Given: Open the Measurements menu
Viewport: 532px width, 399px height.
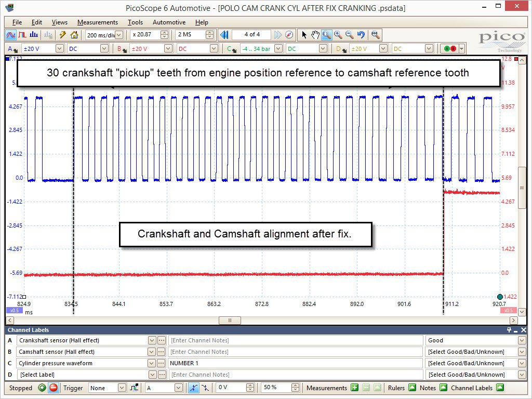Looking at the screenshot, I should point(97,22).
